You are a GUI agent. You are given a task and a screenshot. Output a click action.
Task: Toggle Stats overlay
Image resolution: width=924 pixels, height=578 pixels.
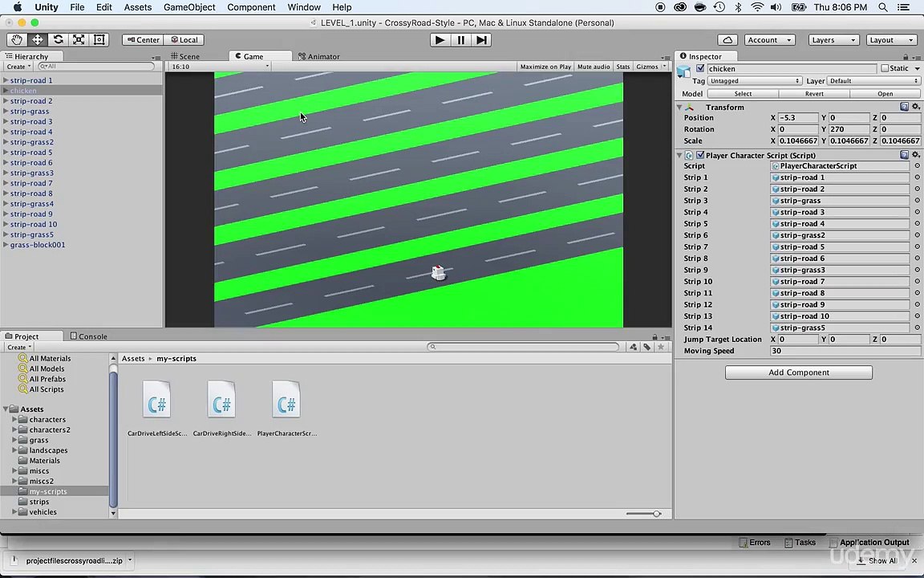point(623,67)
